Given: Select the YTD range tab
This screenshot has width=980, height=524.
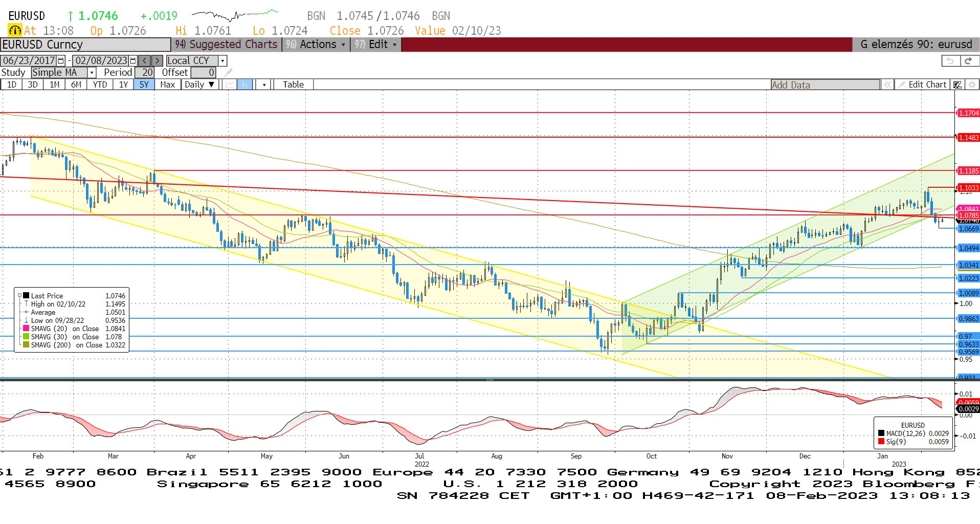Looking at the screenshot, I should pos(100,84).
